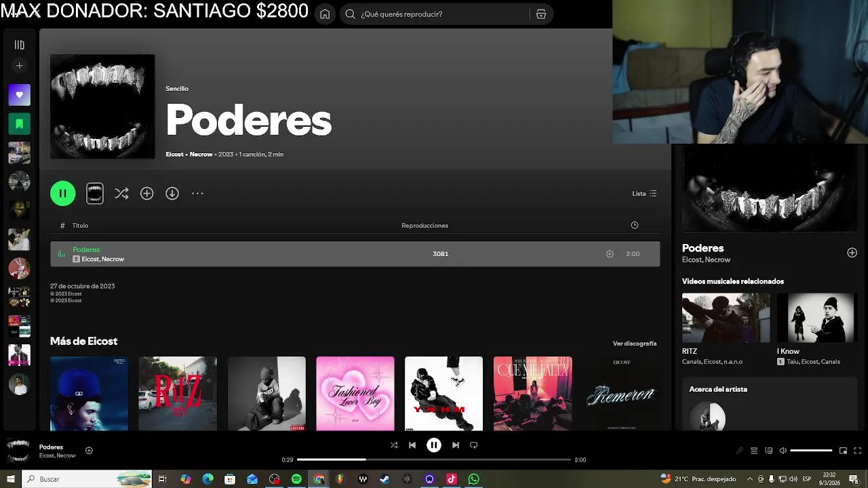Screen dimensions: 868x488
Task: Open Windows Start menu
Action: coord(10,479)
